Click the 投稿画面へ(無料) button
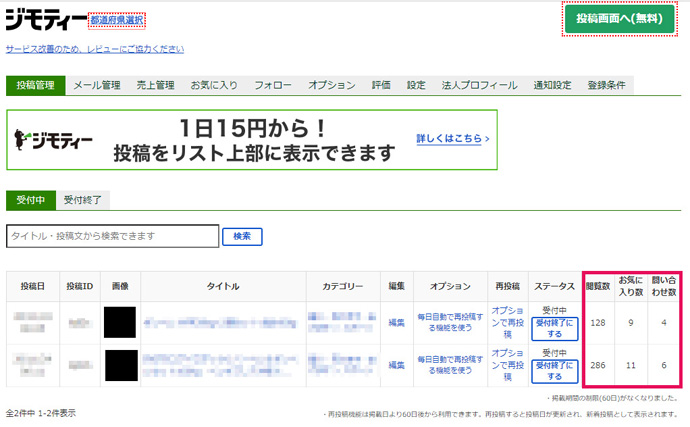 coord(619,19)
